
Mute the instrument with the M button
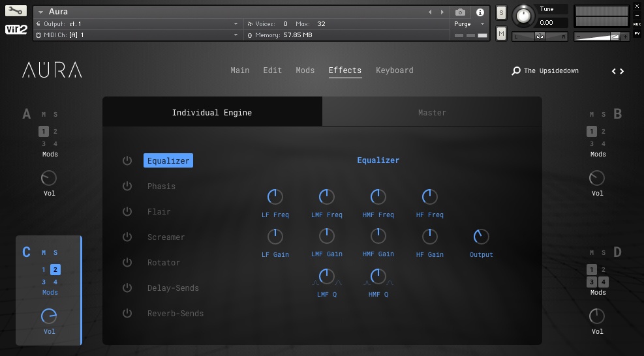pos(501,34)
